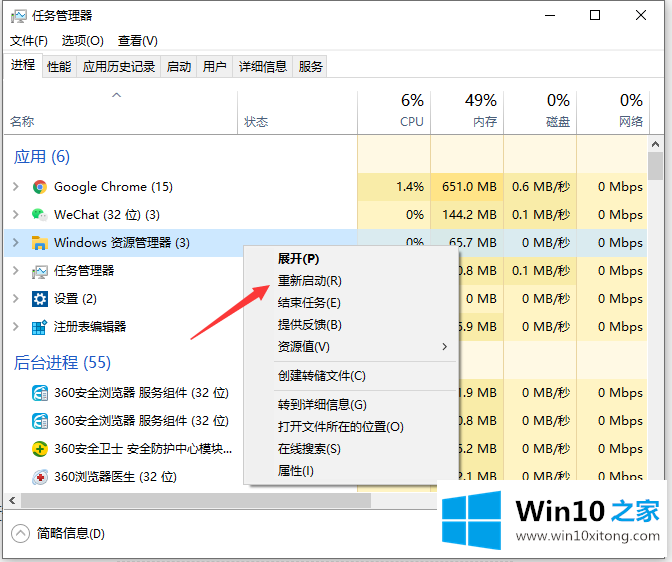Click the first 360安全浏览器 服务组件 icon
The height and width of the screenshot is (562, 672).
pyautogui.click(x=39, y=393)
